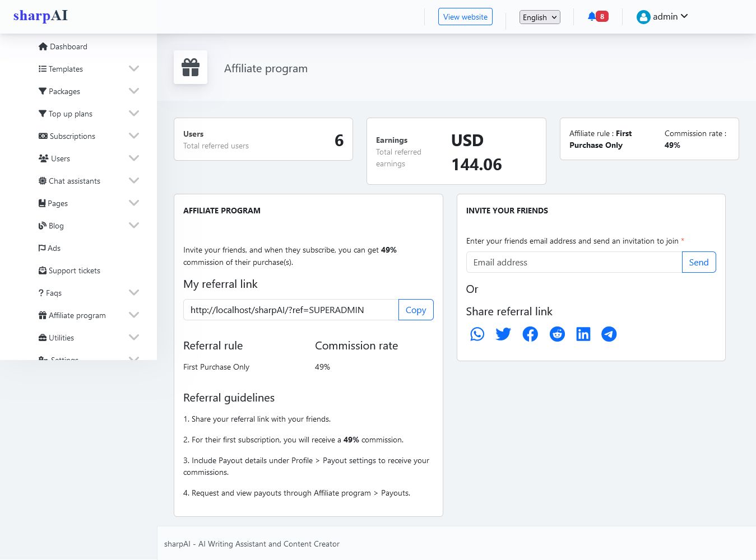This screenshot has width=756, height=560.
Task: Share referral link on LinkedIn
Action: (583, 334)
